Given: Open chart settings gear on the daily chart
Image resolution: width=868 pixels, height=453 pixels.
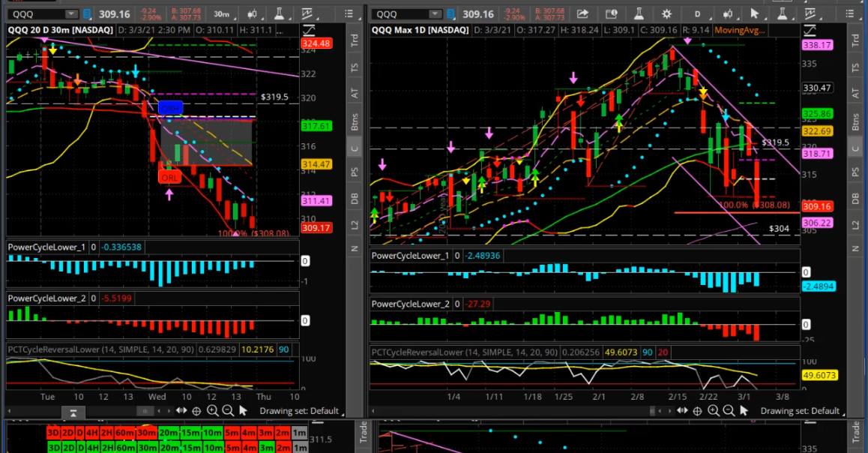Looking at the screenshot, I should [666, 13].
